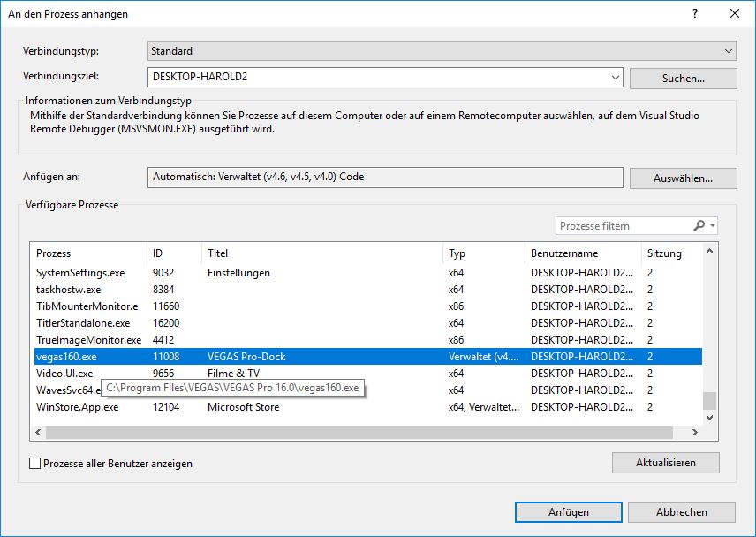Click the horizontal scrollbar right arrow
756x537 pixels.
pos(695,432)
